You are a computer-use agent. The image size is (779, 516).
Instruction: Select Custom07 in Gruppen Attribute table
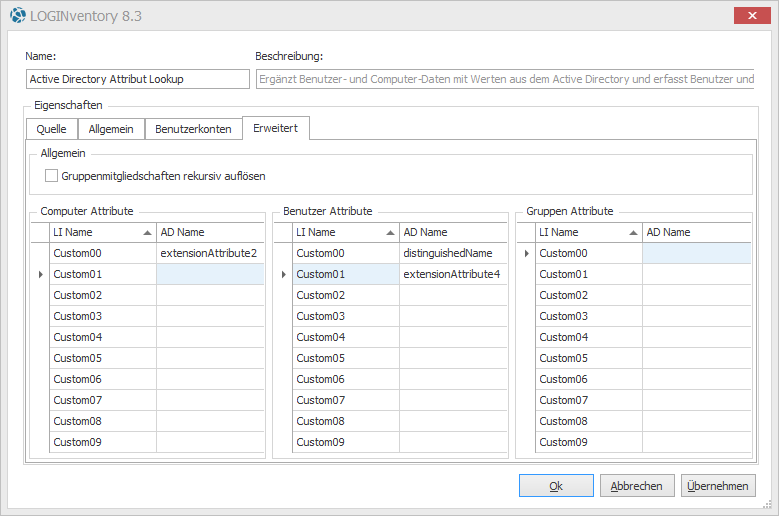tap(589, 400)
